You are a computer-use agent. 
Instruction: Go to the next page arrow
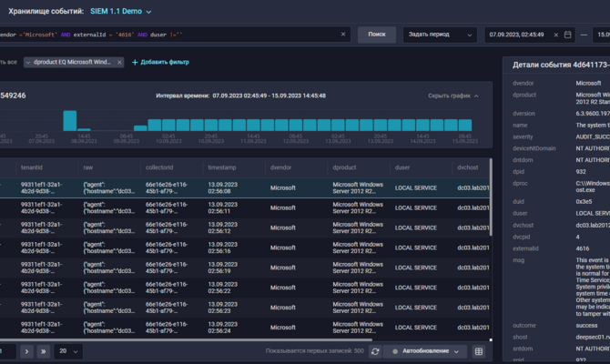[x=26, y=350]
